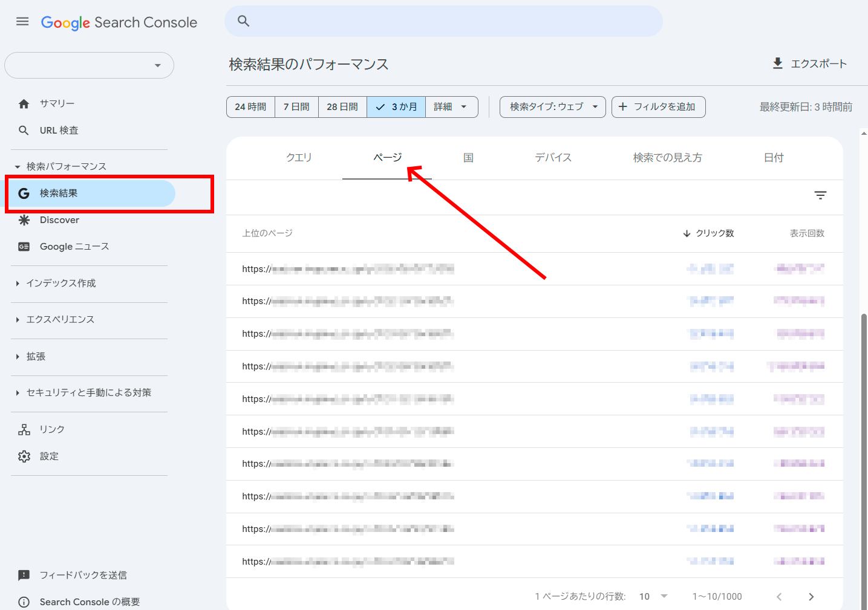Click フィルタを追加 button
Viewport: 868px width, 610px height.
pyautogui.click(x=658, y=107)
